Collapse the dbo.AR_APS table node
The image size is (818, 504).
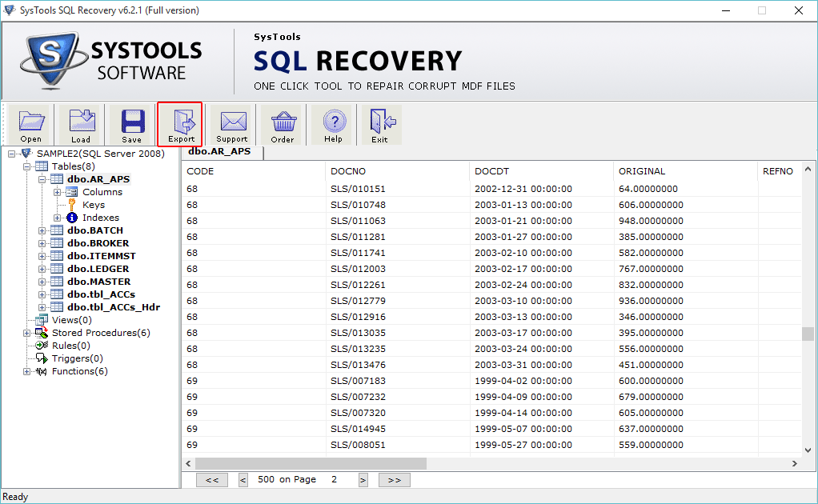tap(40, 178)
